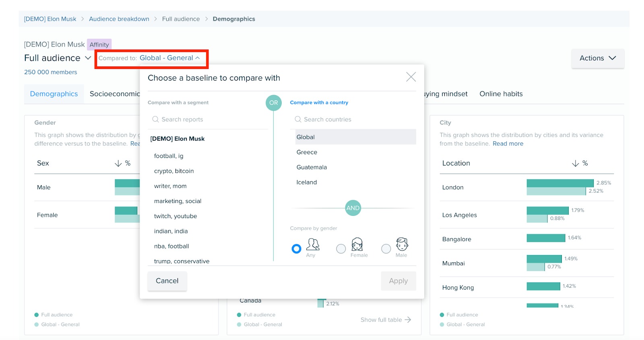The width and height of the screenshot is (644, 340).
Task: Click the magnifier icon in Search countries
Action: click(298, 119)
